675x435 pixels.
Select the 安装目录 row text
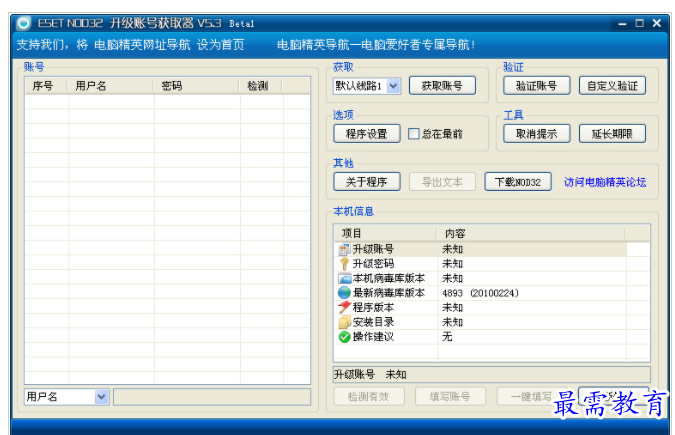pos(373,322)
